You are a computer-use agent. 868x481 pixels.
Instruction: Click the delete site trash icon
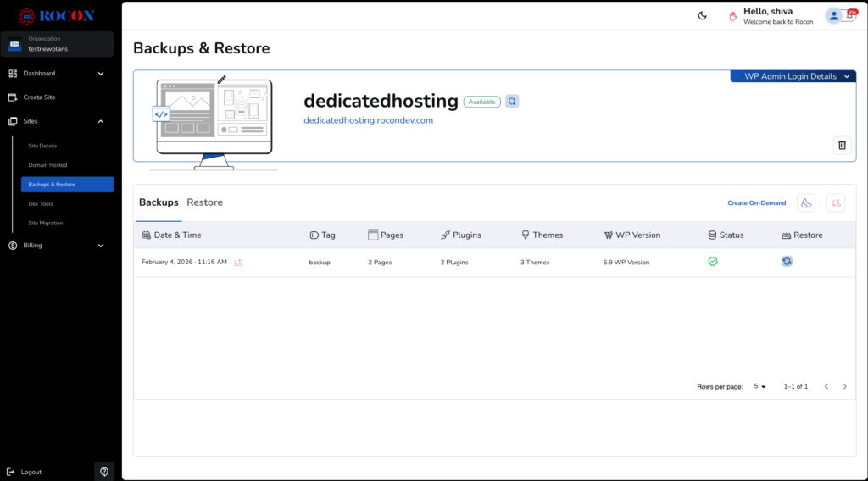(x=842, y=145)
